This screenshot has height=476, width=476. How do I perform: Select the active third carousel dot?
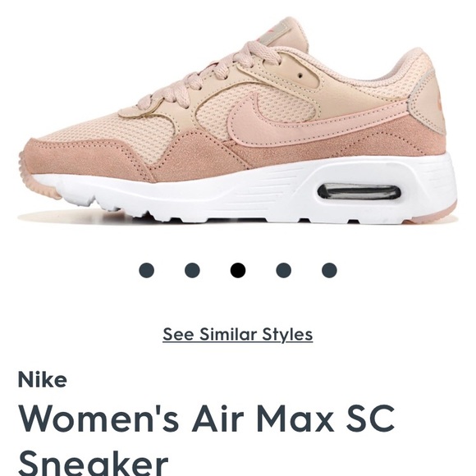238,270
